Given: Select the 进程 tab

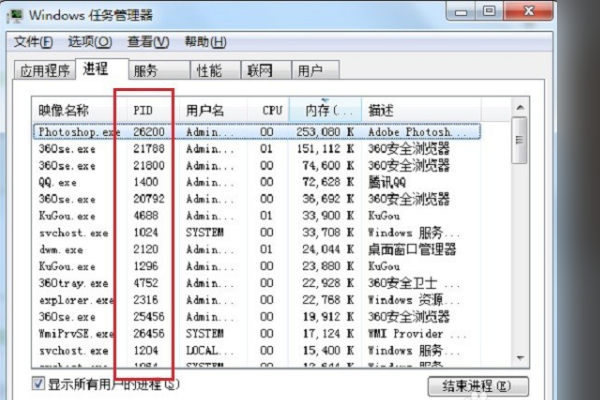Looking at the screenshot, I should pos(102,69).
